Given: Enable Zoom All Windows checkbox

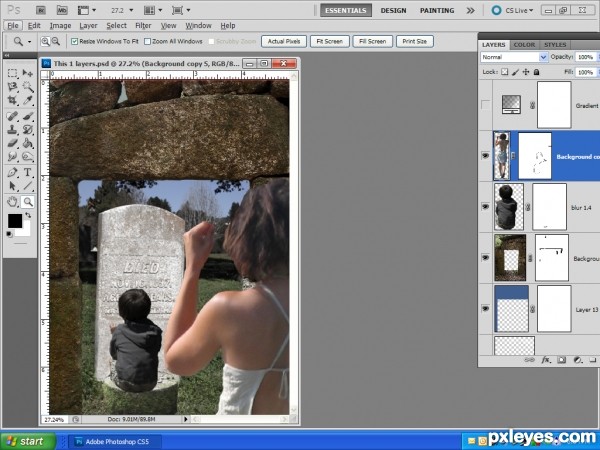Looking at the screenshot, I should [147, 41].
